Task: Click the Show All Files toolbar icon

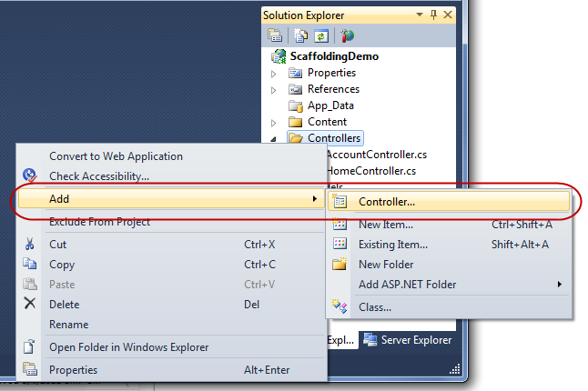Action: [300, 35]
